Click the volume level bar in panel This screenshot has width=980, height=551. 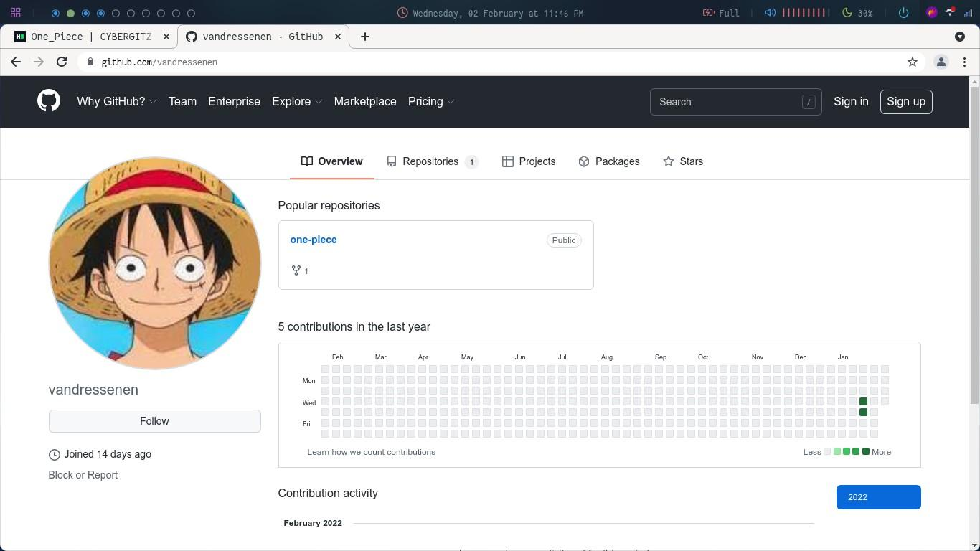pos(805,13)
